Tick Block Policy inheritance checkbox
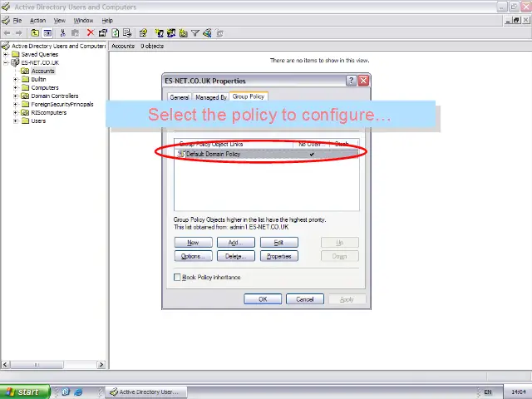The image size is (532, 399). pyautogui.click(x=177, y=277)
